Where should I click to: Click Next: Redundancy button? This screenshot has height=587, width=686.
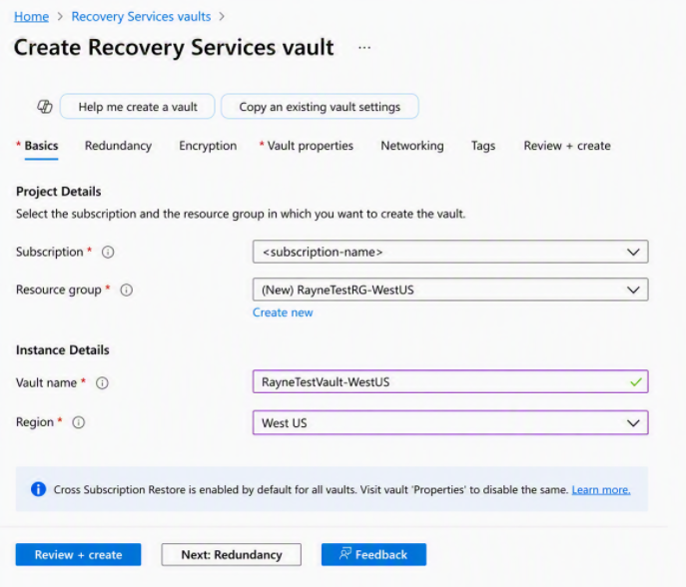pos(231,555)
